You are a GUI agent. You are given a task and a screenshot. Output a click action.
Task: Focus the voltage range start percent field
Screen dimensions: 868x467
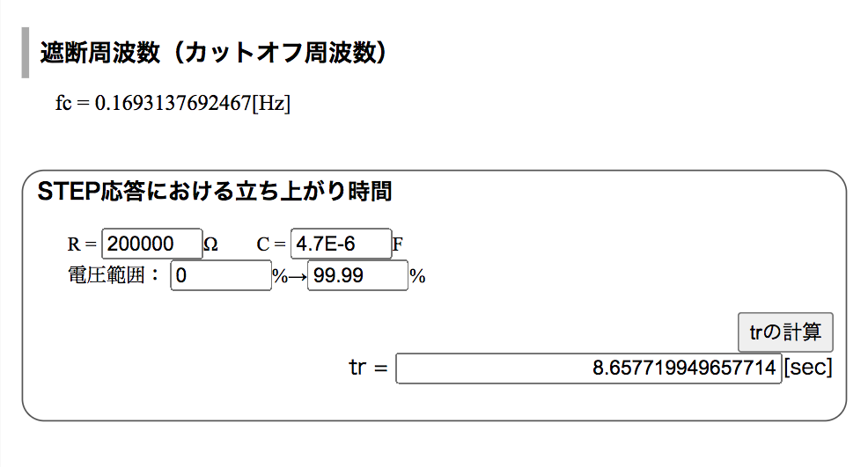tap(221, 275)
